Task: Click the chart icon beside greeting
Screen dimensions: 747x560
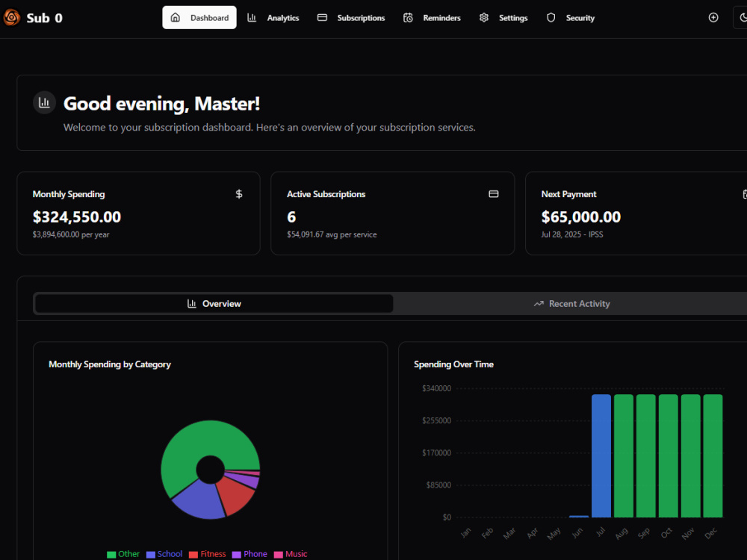Action: tap(44, 102)
